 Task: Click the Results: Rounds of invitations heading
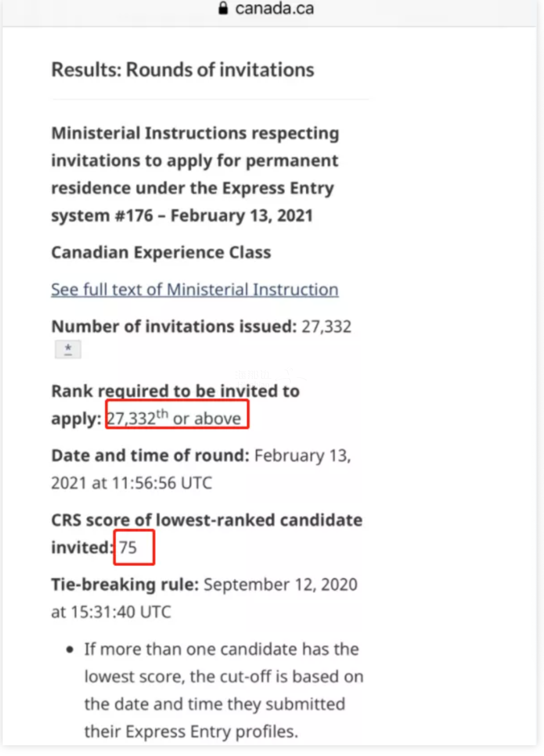coord(183,70)
